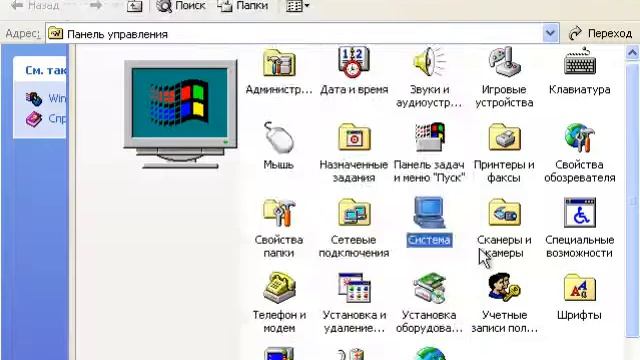Click the Назад toolbar button
The width and height of the screenshot is (640, 360).
point(36,6)
